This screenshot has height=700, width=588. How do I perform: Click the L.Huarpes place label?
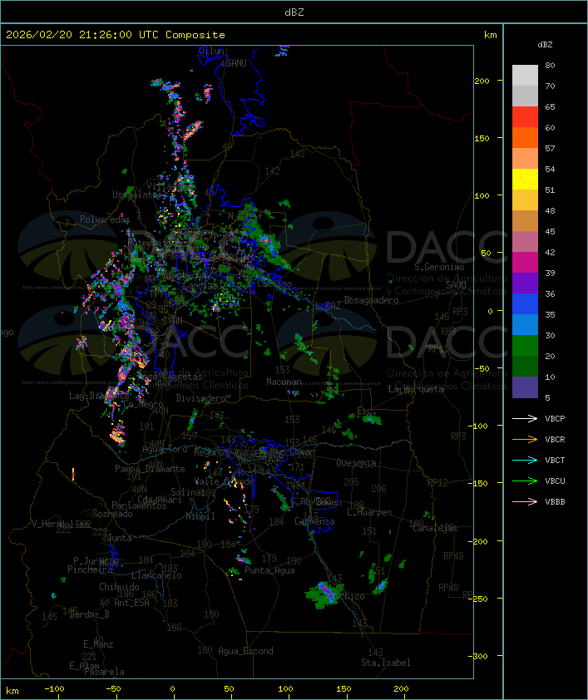tap(369, 512)
